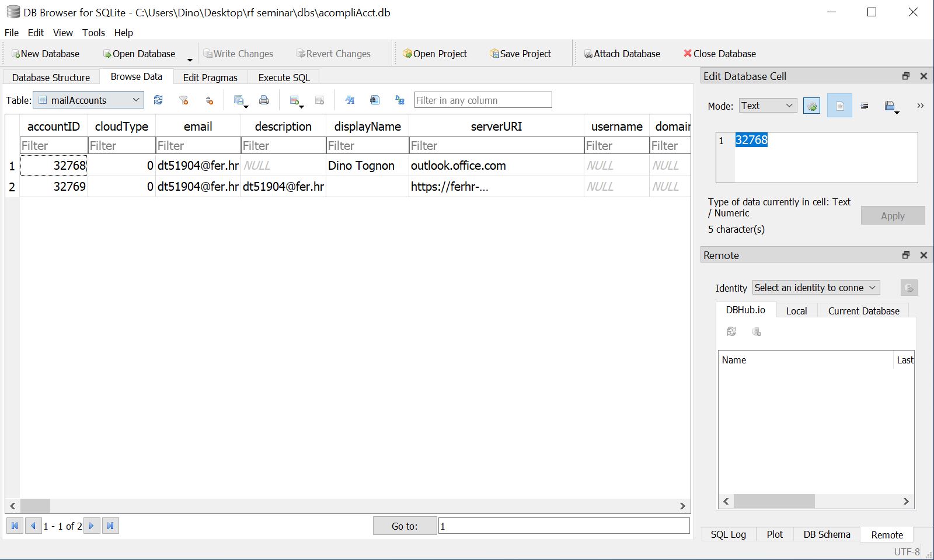The width and height of the screenshot is (934, 560).
Task: Switch to the DB Schema bottom tab
Action: pyautogui.click(x=827, y=534)
